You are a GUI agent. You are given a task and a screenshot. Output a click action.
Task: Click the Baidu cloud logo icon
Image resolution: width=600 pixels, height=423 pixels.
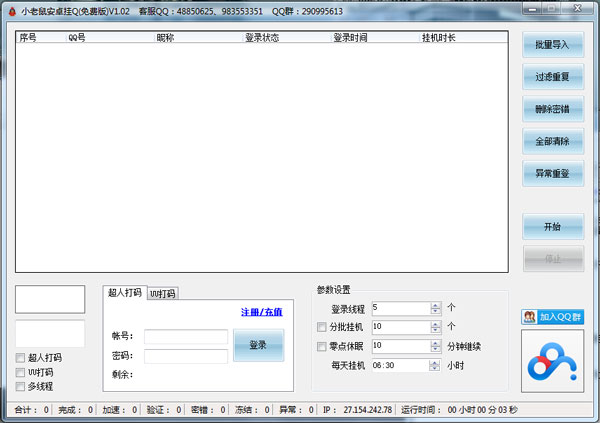pos(553,362)
